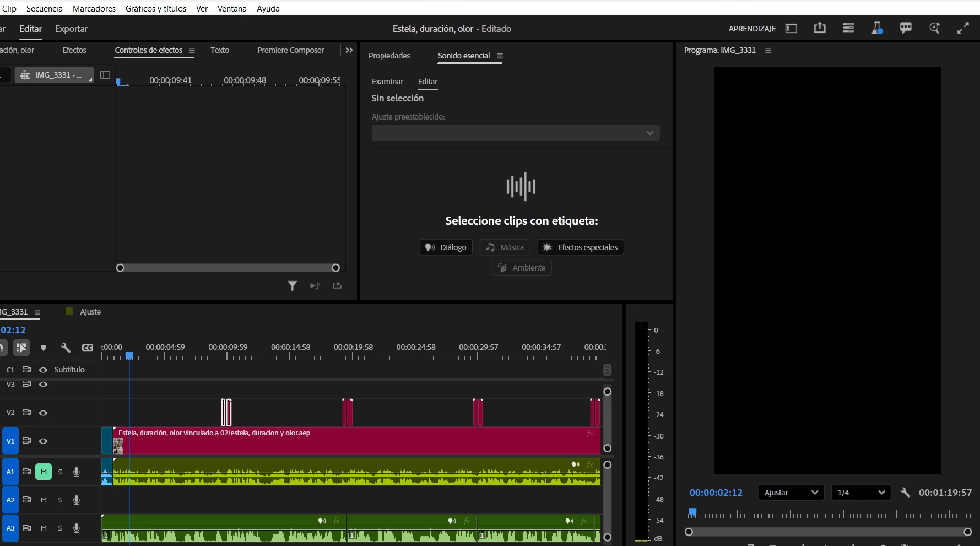
Task: Solo track A2
Action: pyautogui.click(x=60, y=500)
